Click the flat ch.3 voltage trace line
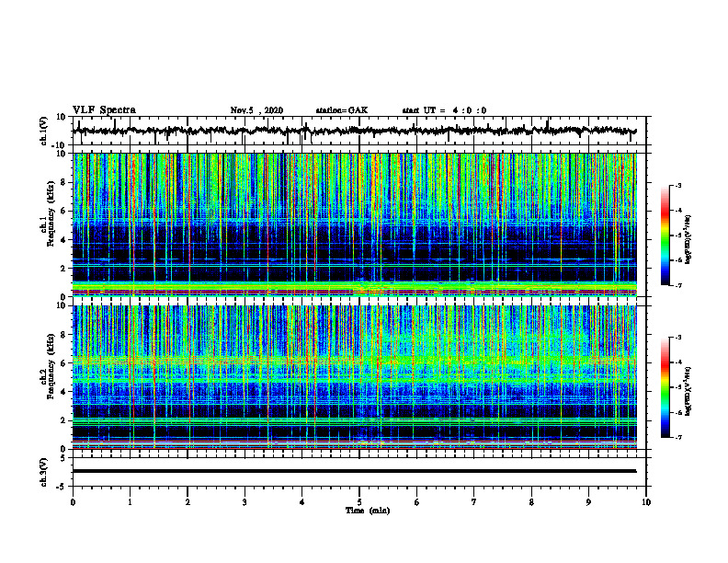The width and height of the screenshot is (728, 563). 354,471
